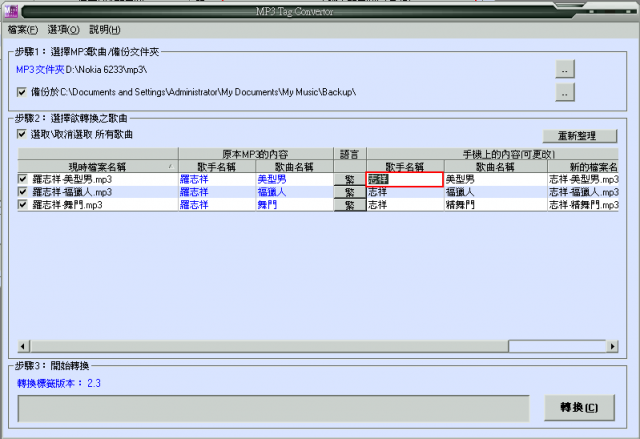This screenshot has width=640, height=439.
Task: Open the 說明(H) menu
Action: point(105,30)
